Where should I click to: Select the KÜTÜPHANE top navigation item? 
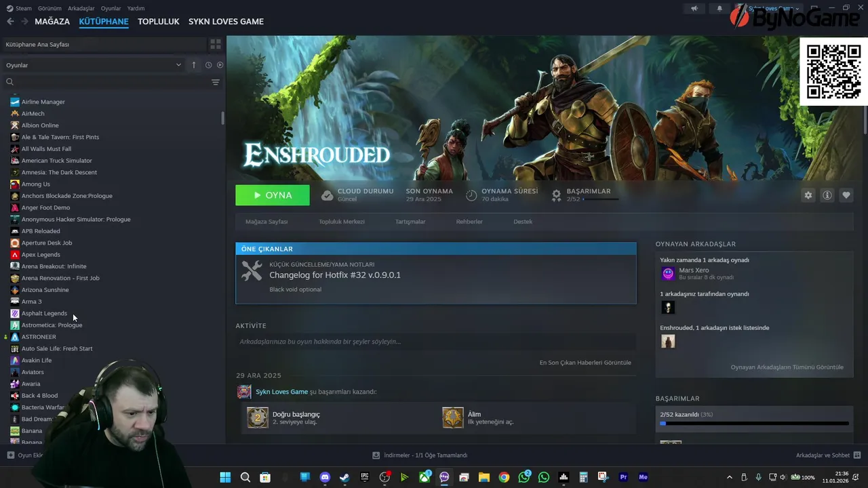coord(104,21)
